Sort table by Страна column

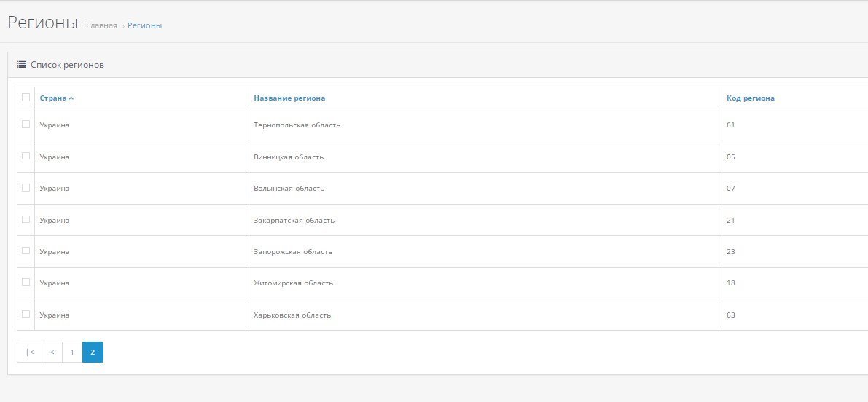pyautogui.click(x=53, y=98)
